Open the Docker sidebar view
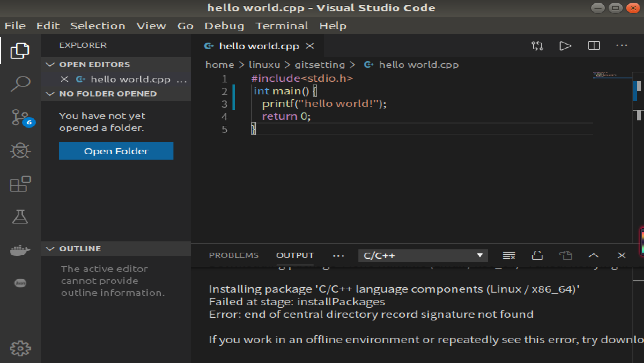The width and height of the screenshot is (644, 363). click(x=20, y=250)
